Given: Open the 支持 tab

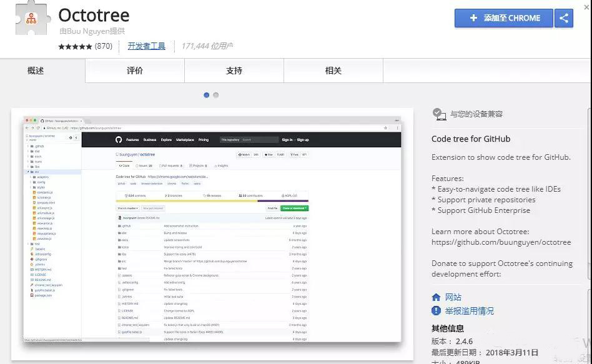Looking at the screenshot, I should tap(234, 71).
